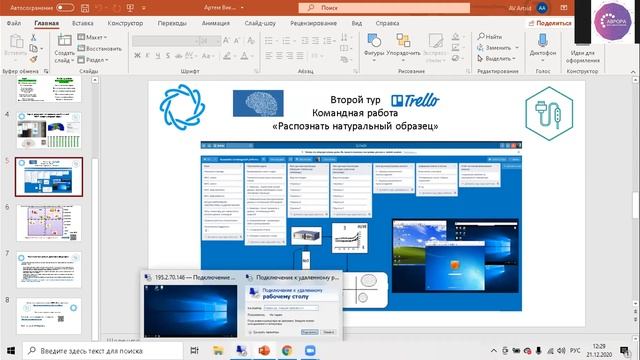Toggle text shadow S

pyautogui.click(x=168, y=56)
